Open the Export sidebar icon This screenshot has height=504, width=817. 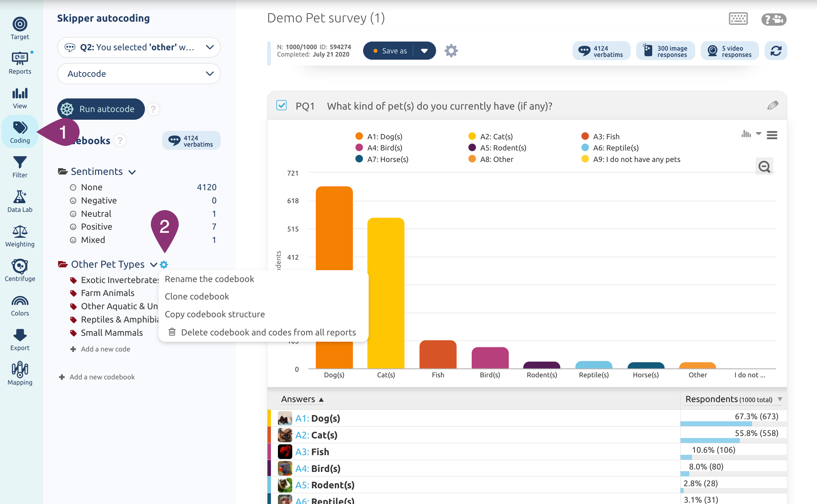tap(20, 340)
